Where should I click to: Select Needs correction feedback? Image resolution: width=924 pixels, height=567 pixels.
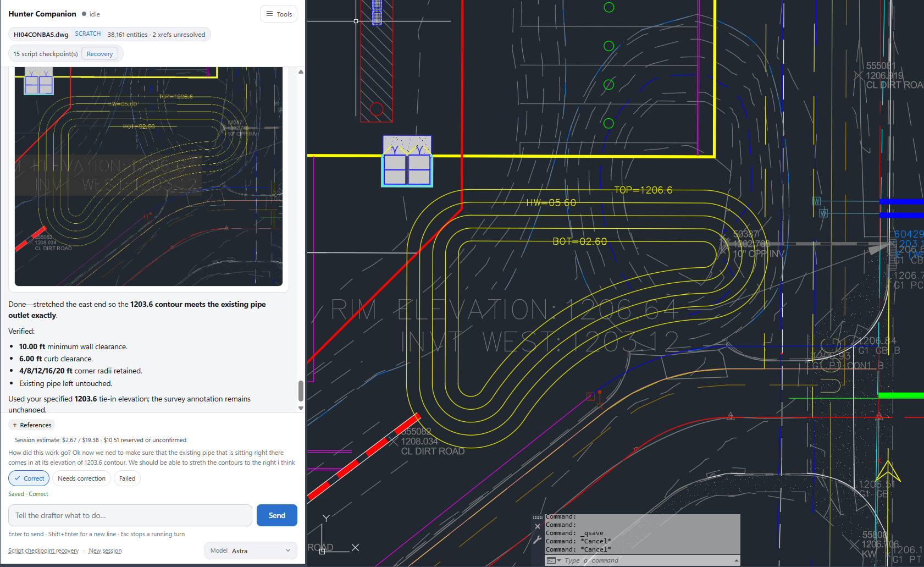81,478
